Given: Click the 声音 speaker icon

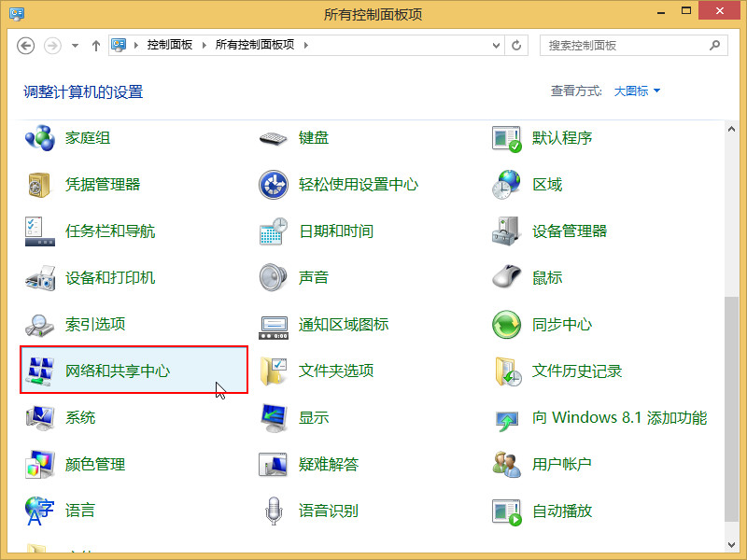Looking at the screenshot, I should (x=273, y=277).
